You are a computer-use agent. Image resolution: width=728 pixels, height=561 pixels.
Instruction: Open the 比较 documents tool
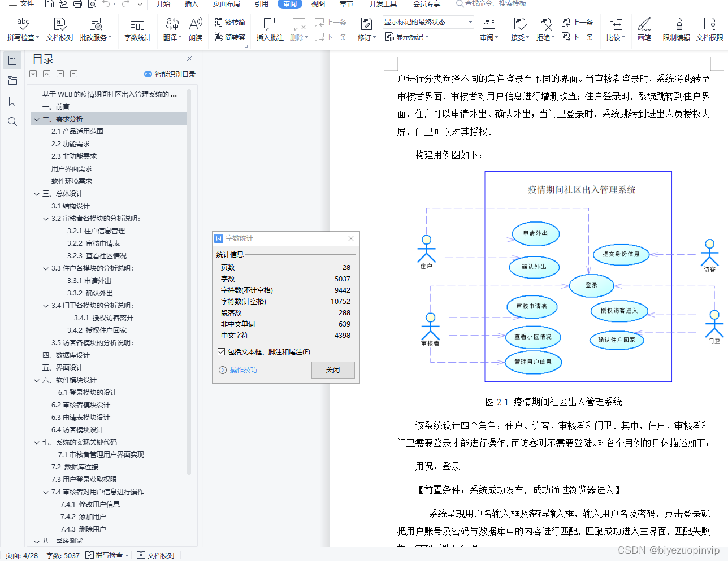615,29
